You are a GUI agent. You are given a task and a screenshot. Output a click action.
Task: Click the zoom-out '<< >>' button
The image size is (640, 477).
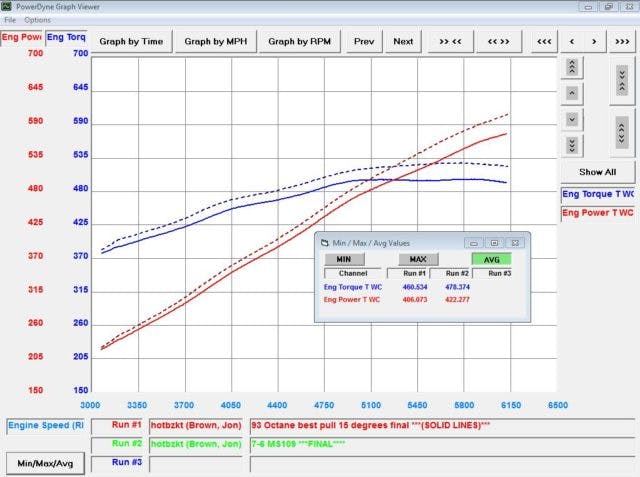[x=498, y=41]
